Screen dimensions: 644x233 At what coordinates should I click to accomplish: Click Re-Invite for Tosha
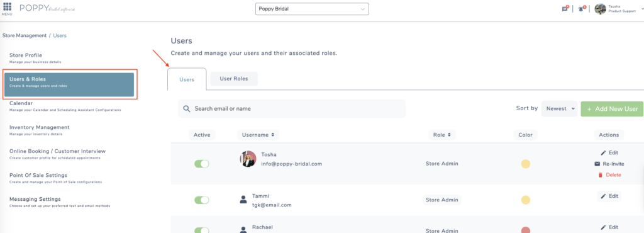[609, 164]
